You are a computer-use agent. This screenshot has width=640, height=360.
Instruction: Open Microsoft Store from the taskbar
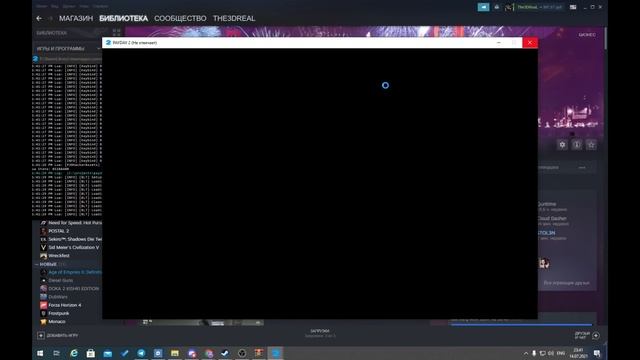tap(91, 353)
